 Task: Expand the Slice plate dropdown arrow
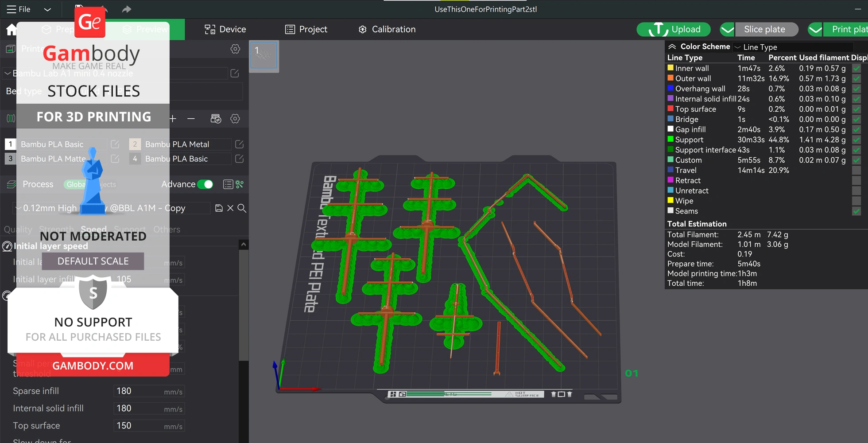[x=727, y=30]
